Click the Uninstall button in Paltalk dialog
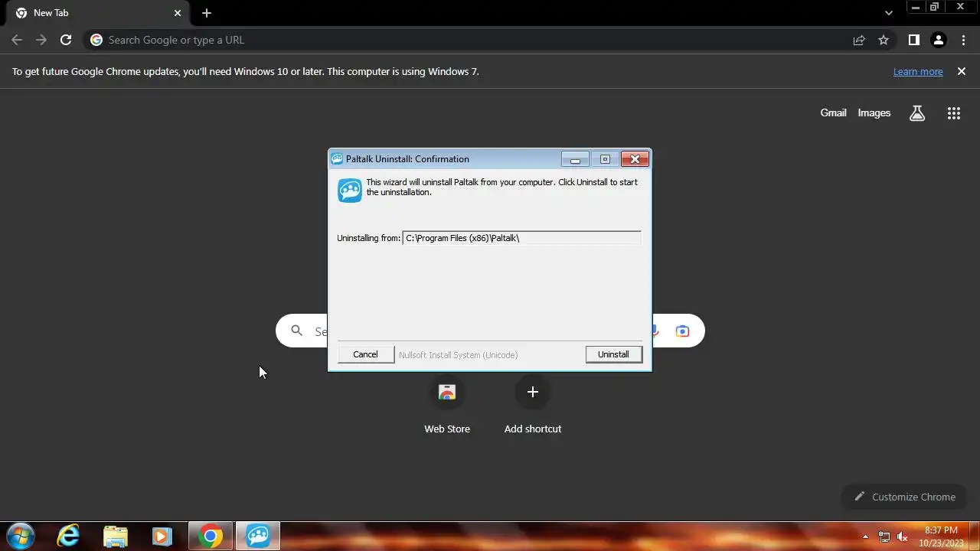The image size is (980, 551). pyautogui.click(x=613, y=354)
